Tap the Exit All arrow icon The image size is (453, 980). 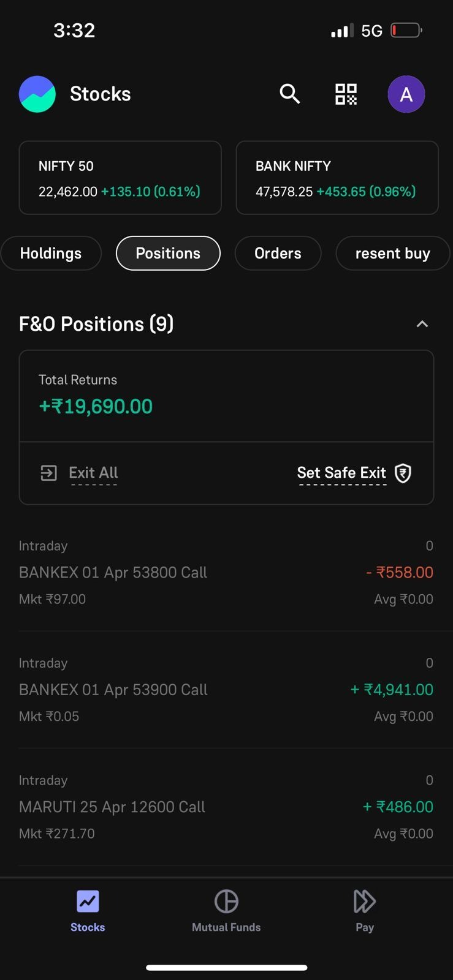(x=49, y=473)
